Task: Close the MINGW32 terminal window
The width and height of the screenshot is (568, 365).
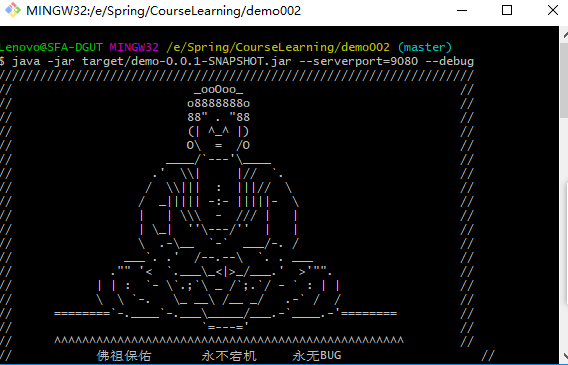Action: coord(553,11)
